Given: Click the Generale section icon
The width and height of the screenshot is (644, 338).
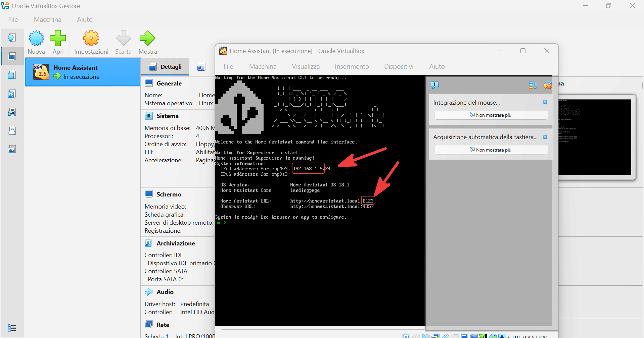Looking at the screenshot, I should (148, 83).
